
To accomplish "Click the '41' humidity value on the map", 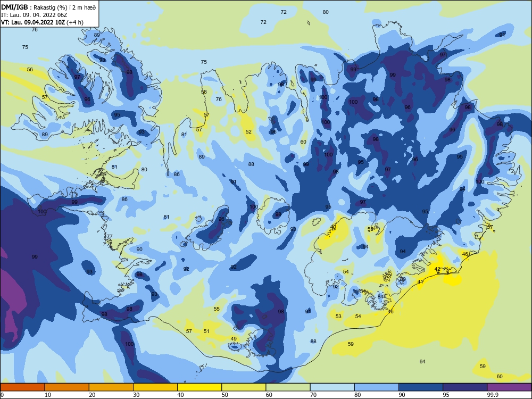I will coord(420,282).
